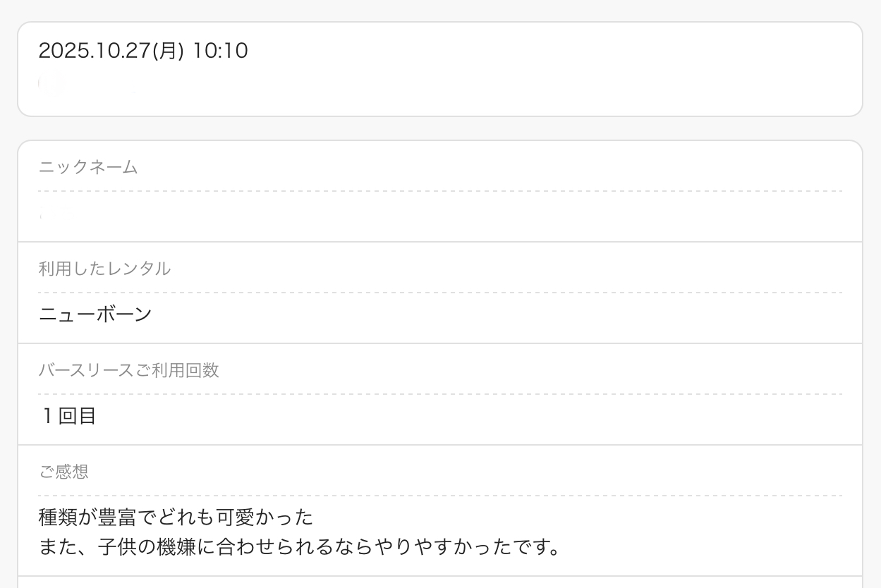Click the ニューボーン rental value
The width and height of the screenshot is (881, 588).
[95, 314]
